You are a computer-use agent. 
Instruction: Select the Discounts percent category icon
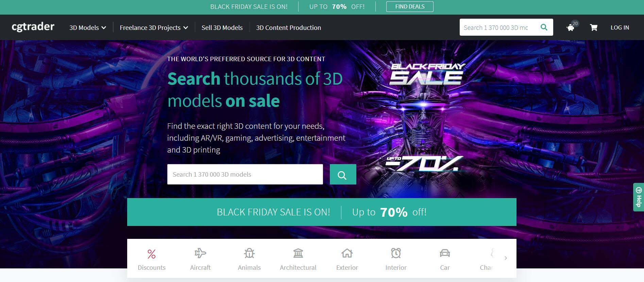pyautogui.click(x=152, y=254)
